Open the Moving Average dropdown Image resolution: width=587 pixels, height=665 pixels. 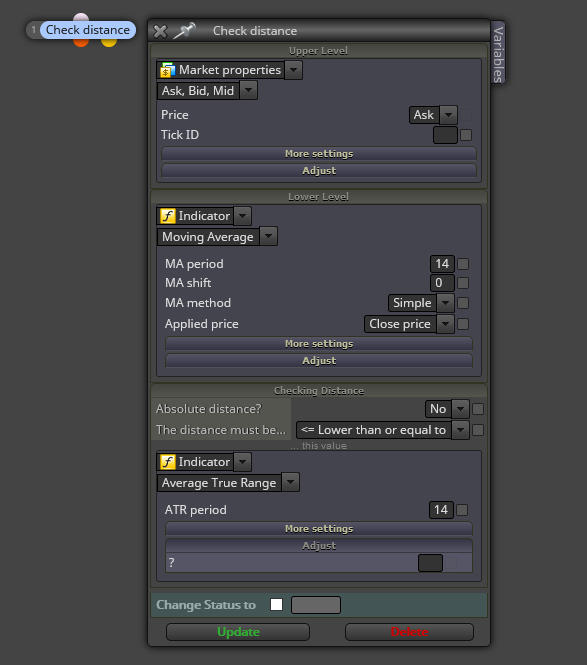click(268, 236)
